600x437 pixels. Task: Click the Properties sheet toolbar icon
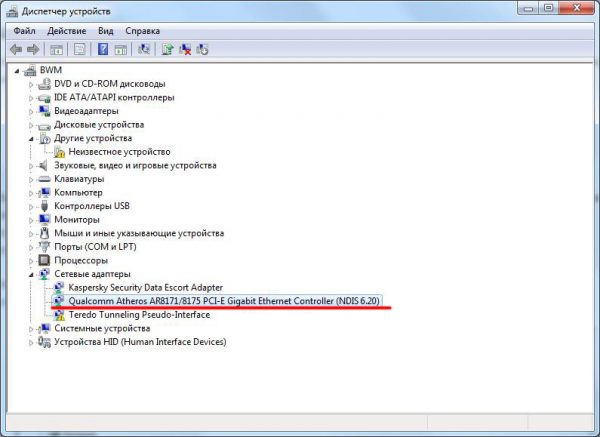tap(80, 49)
